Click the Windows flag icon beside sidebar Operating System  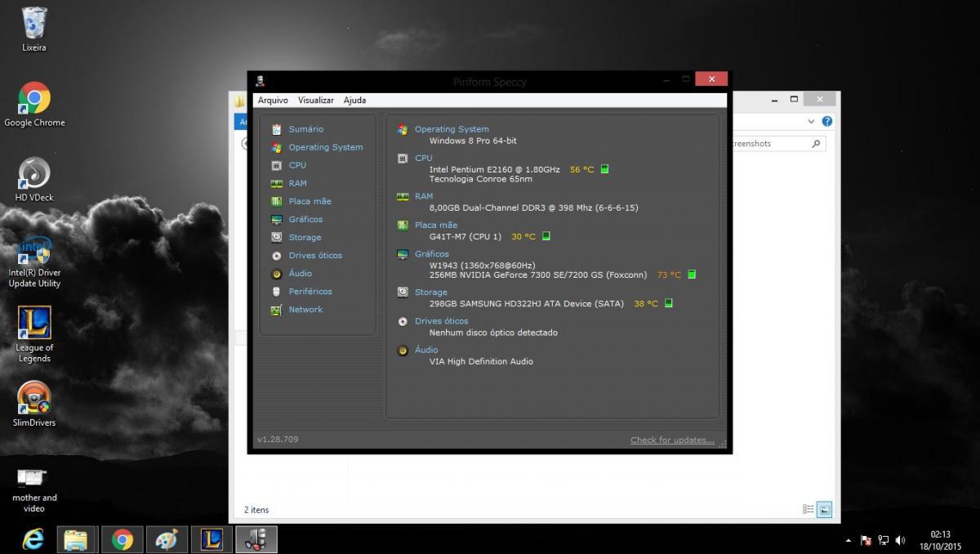pyautogui.click(x=276, y=147)
